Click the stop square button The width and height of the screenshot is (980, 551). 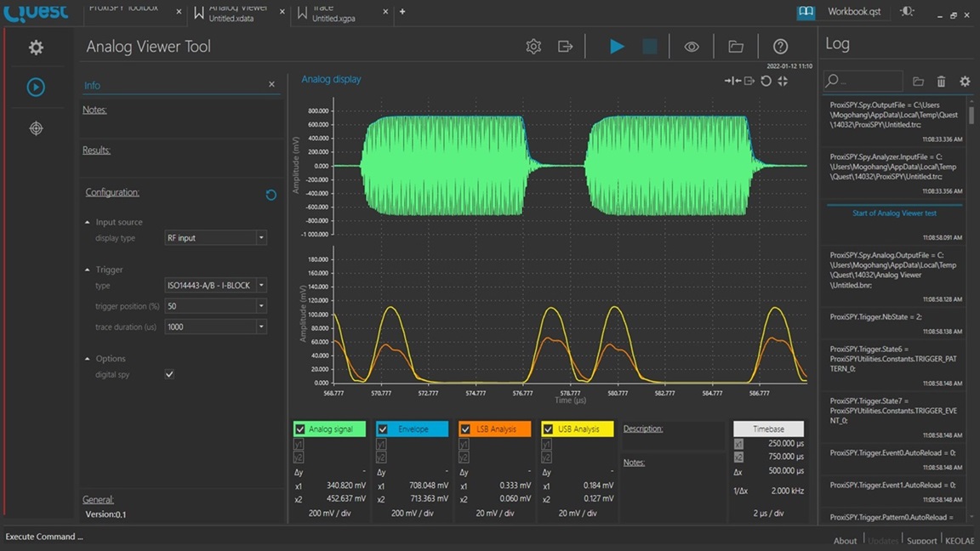click(x=649, y=46)
